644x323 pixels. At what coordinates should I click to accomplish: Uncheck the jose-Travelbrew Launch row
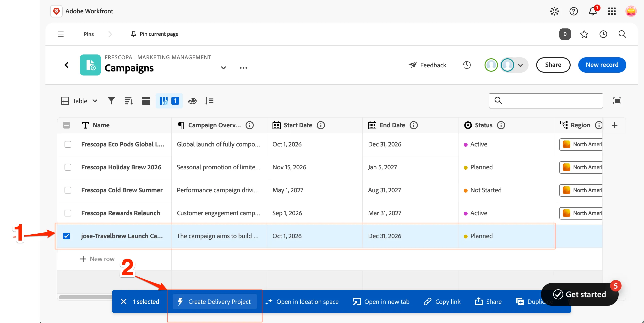point(66,236)
